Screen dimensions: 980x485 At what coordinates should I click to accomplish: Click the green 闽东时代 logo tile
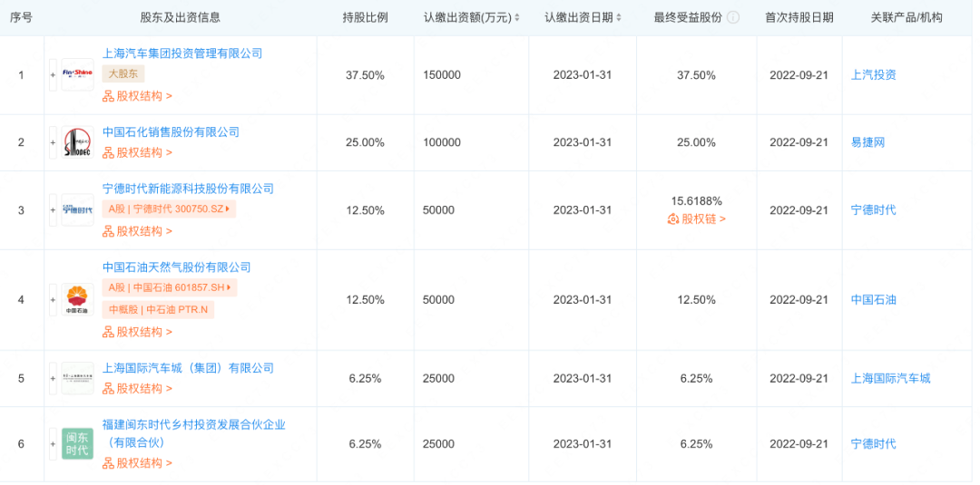click(x=77, y=444)
